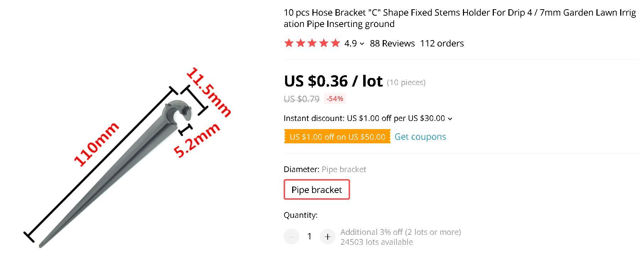644x260 pixels.
Task: Click the quantity number field
Action: pyautogui.click(x=309, y=237)
